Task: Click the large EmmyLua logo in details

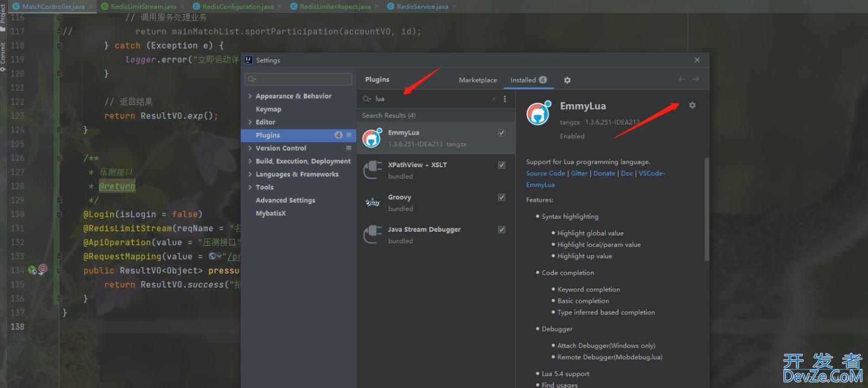Action: pyautogui.click(x=539, y=113)
